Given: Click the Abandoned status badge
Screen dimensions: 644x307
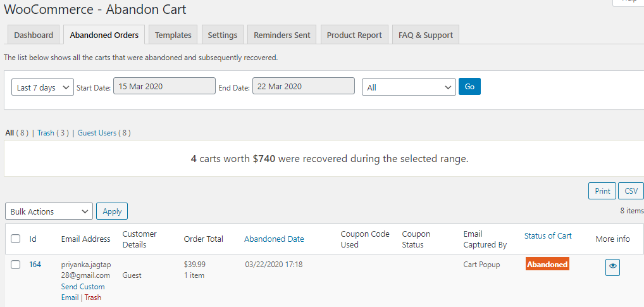Looking at the screenshot, I should pyautogui.click(x=547, y=264).
